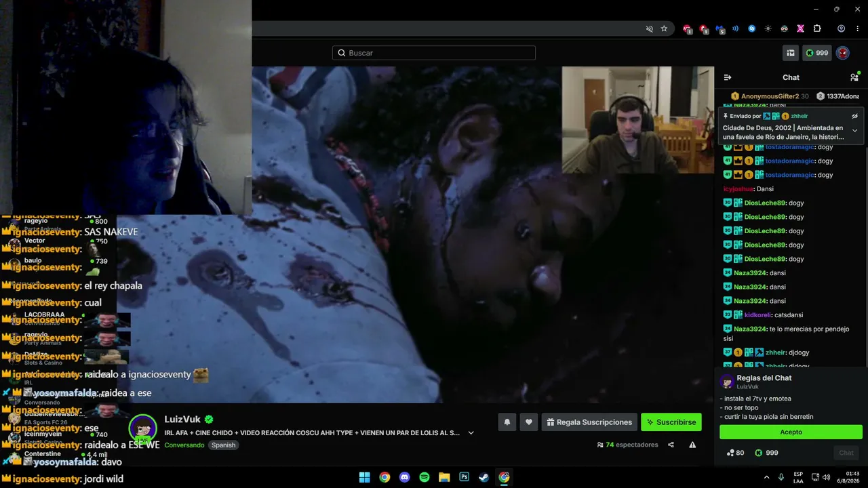Share the stream with the share icon
Viewport: 868px width, 488px height.
[x=671, y=445]
